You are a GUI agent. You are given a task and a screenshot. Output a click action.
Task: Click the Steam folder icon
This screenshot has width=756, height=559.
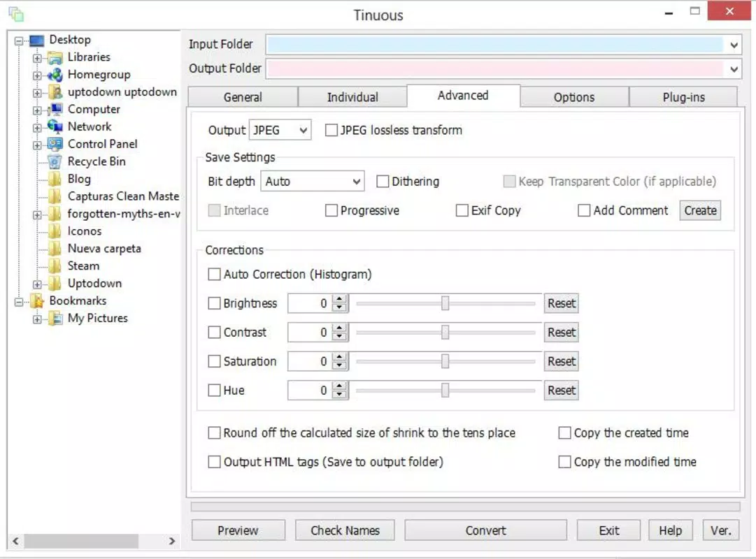pyautogui.click(x=55, y=266)
